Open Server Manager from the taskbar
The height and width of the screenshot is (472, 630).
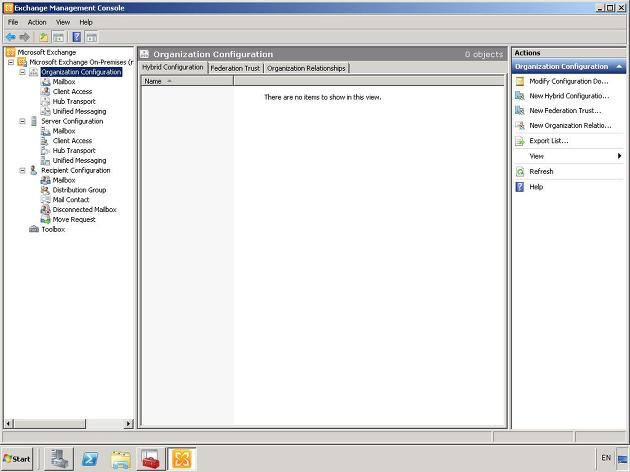[59, 459]
